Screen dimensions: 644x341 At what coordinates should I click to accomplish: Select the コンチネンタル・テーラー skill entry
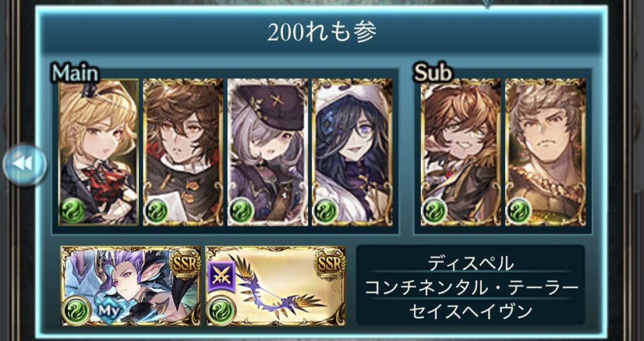tap(470, 288)
